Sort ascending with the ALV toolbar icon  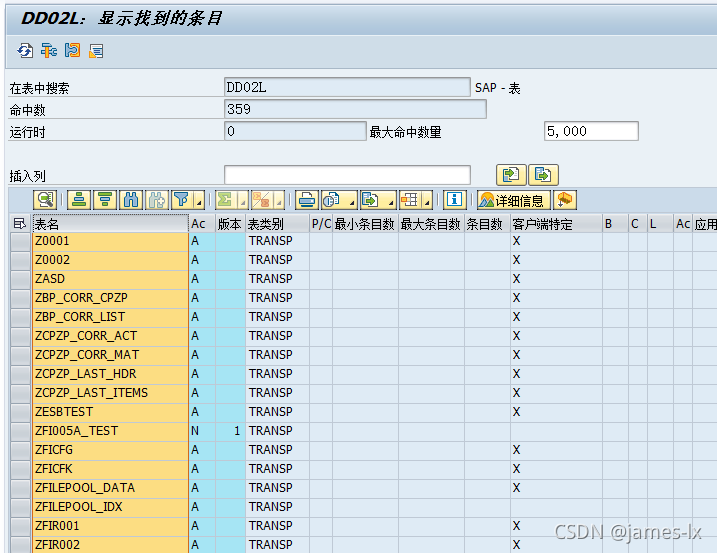79,200
